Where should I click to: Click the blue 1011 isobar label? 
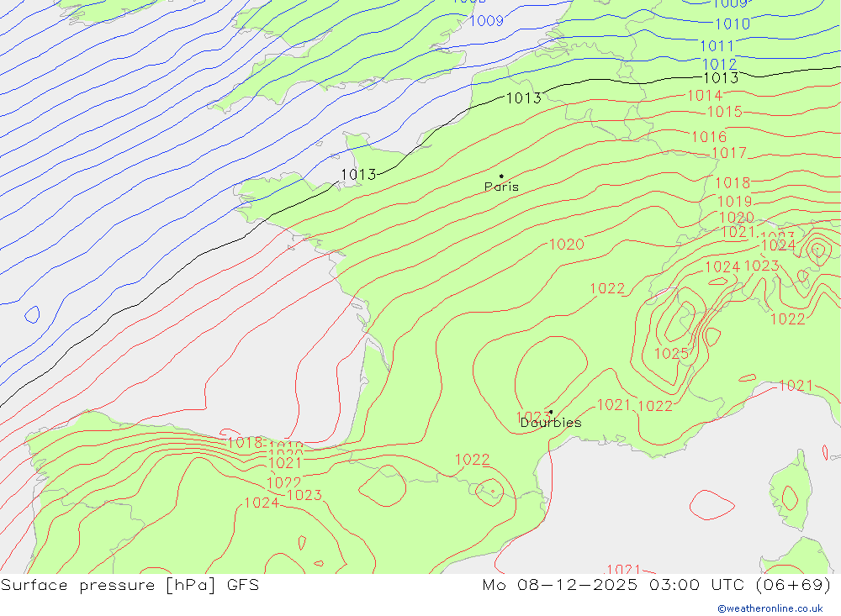coord(717,46)
